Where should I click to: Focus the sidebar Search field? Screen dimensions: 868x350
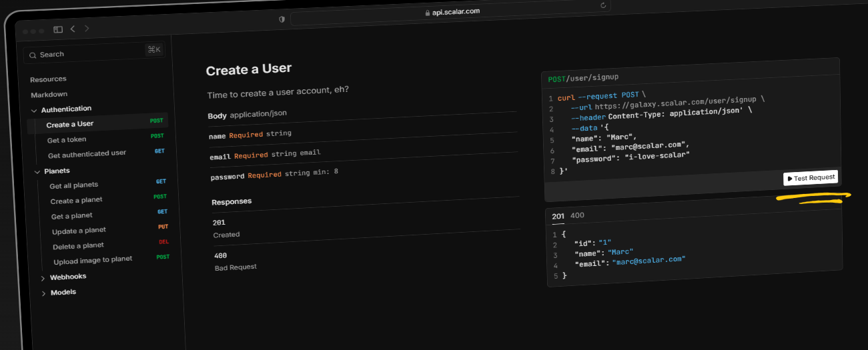point(94,52)
